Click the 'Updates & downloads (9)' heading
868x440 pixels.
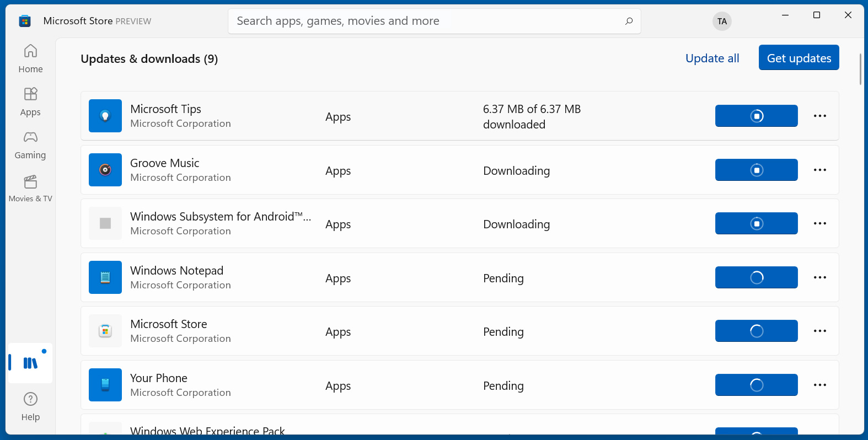click(x=149, y=59)
